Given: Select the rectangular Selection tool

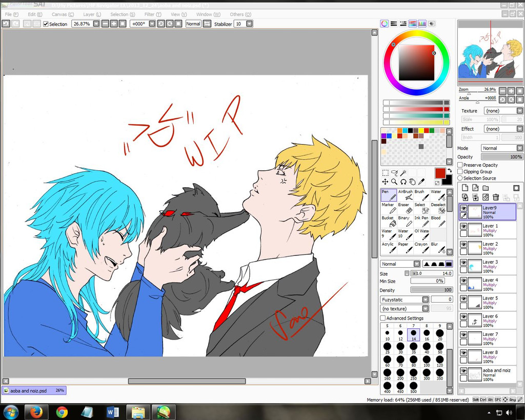Looking at the screenshot, I should (x=386, y=173).
